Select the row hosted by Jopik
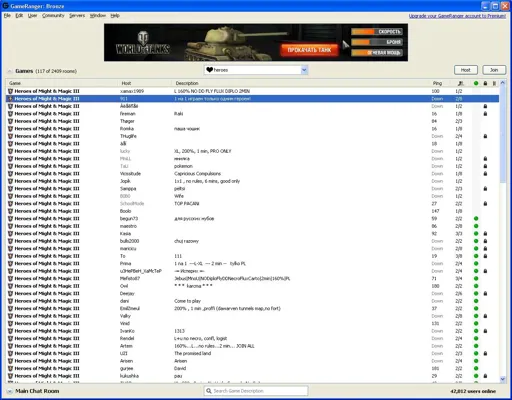Screen dimensions: 512x400 click(252, 181)
